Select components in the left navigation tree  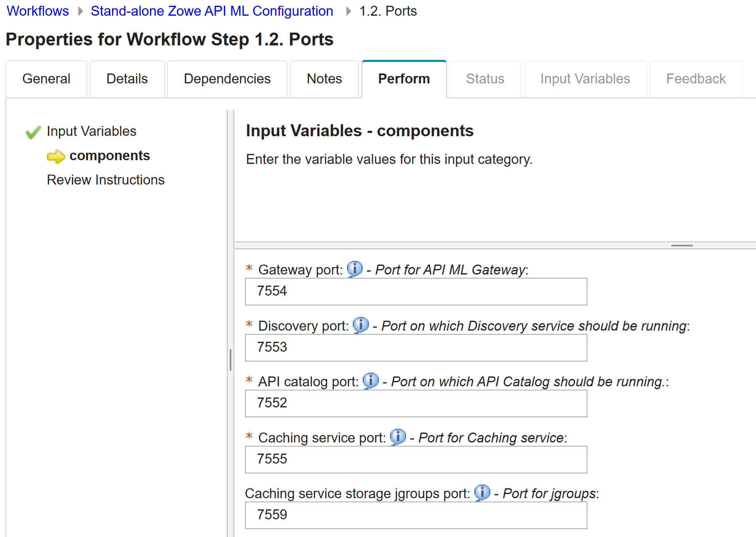[x=110, y=156]
